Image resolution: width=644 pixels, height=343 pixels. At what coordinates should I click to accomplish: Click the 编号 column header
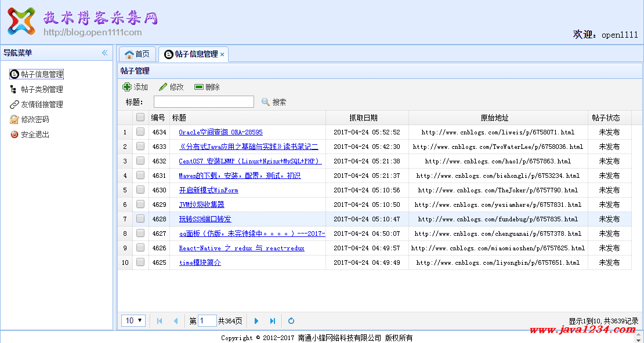(158, 118)
